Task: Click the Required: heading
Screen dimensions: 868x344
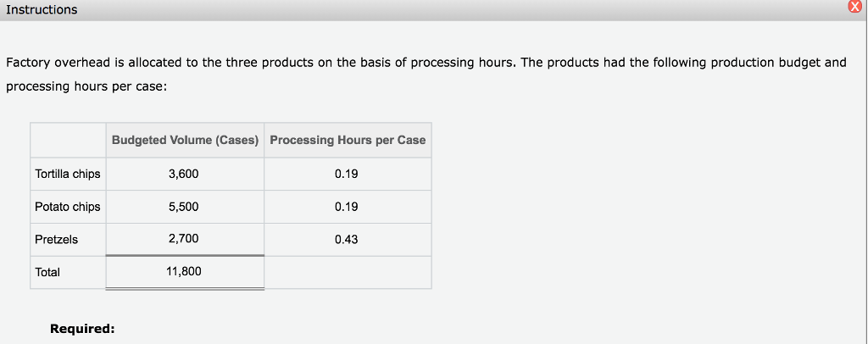Action: coord(82,329)
